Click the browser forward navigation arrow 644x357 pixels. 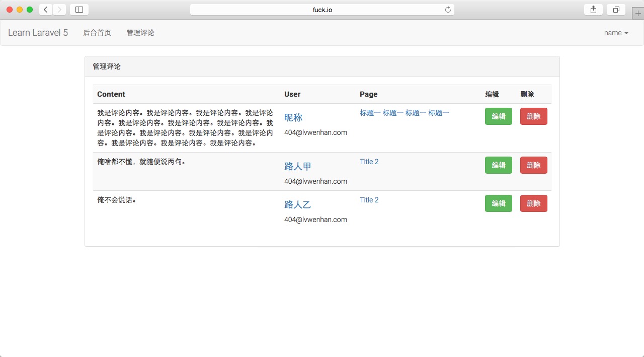click(x=60, y=9)
